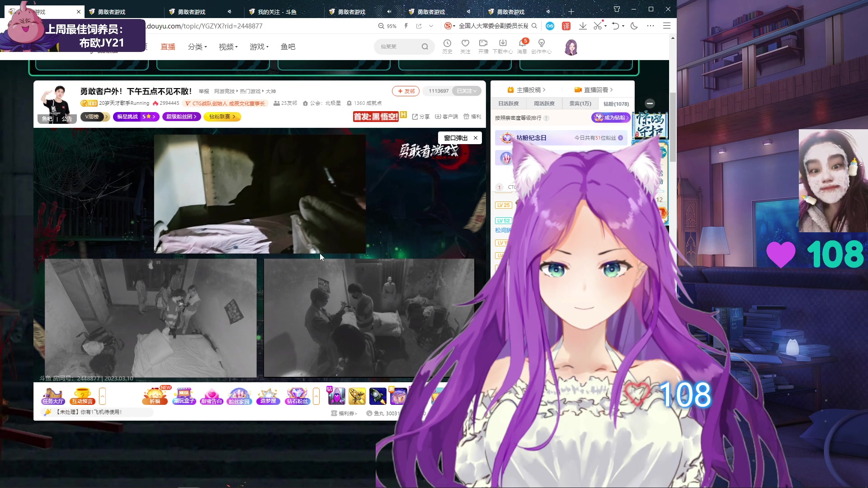Open the 主播投稿 link

(x=527, y=89)
